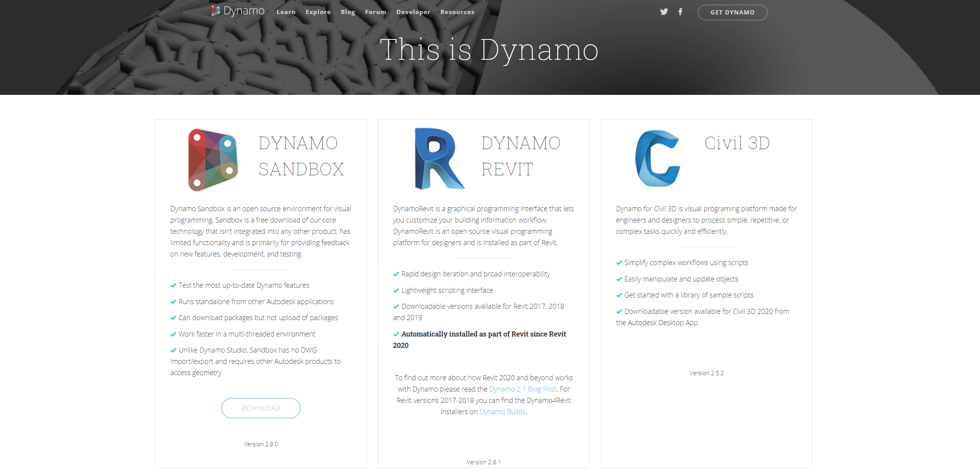
Task: Open the Resources menu
Action: [x=457, y=12]
